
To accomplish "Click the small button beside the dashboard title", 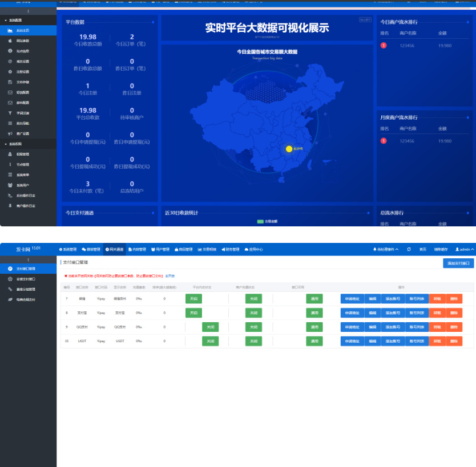I will coord(365,20).
